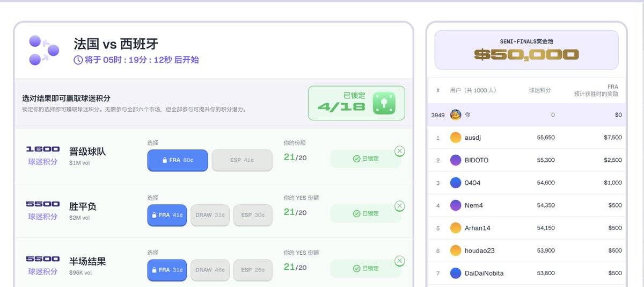644x287 pixels.
Task: Open user houdao23 in leaderboard
Action: [480, 250]
